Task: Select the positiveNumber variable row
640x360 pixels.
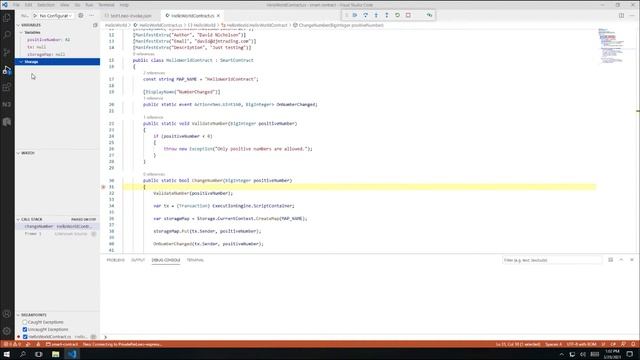Action: [x=58, y=40]
